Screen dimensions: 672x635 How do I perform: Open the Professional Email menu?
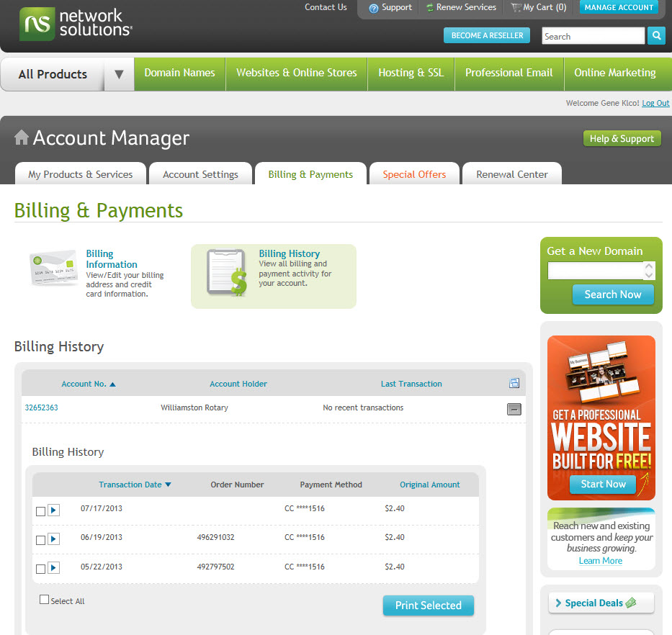(509, 73)
